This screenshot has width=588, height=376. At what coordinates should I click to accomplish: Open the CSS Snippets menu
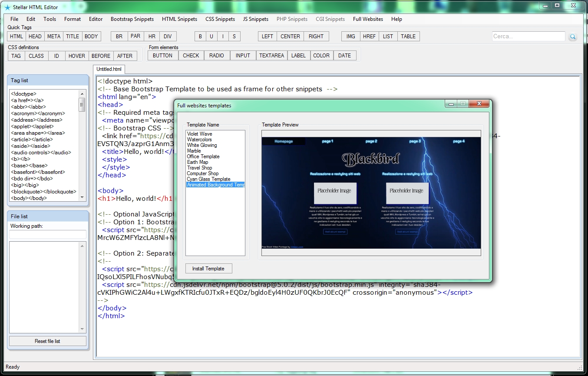point(220,19)
